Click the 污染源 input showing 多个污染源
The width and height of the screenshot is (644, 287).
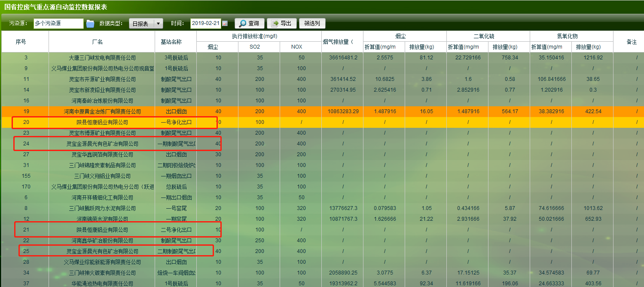point(58,24)
